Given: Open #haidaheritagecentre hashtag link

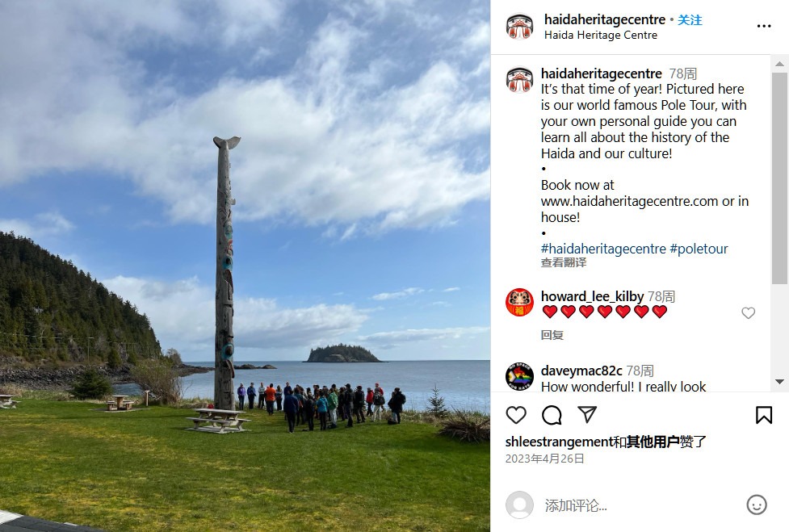Looking at the screenshot, I should 603,249.
